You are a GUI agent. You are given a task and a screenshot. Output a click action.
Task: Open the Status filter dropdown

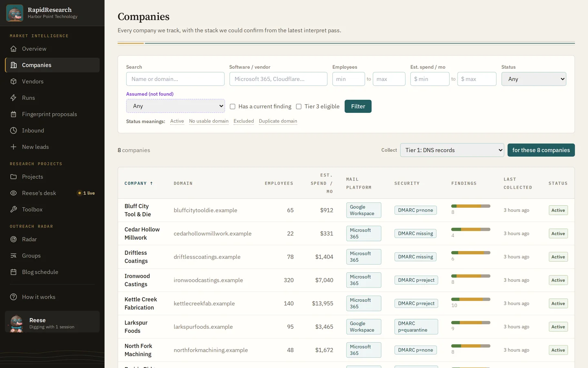tap(534, 79)
